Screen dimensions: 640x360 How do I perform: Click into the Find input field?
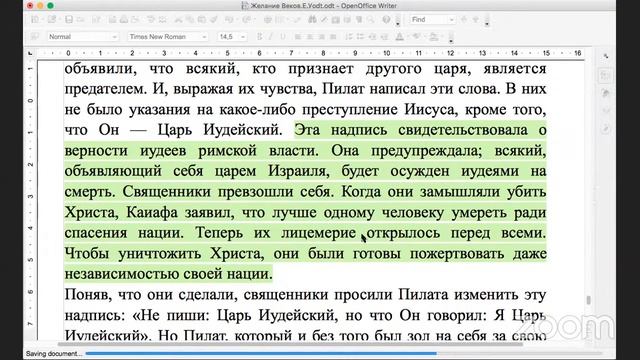point(429,20)
